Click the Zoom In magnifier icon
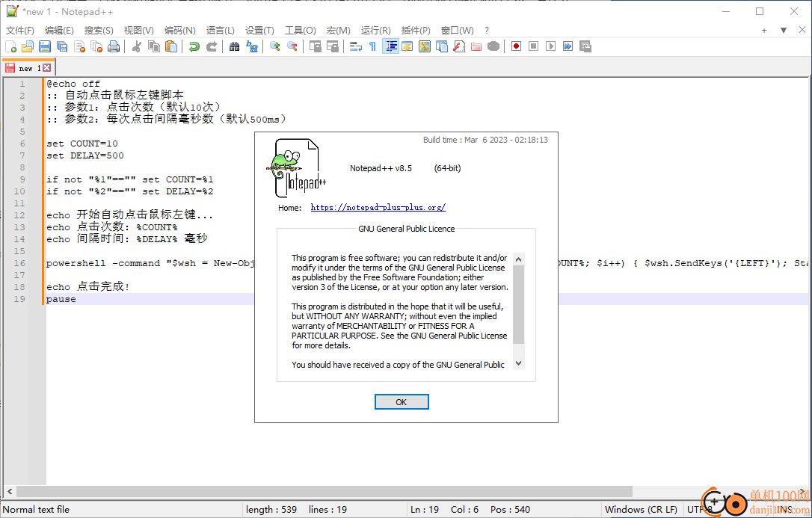812x518 pixels. (275, 46)
